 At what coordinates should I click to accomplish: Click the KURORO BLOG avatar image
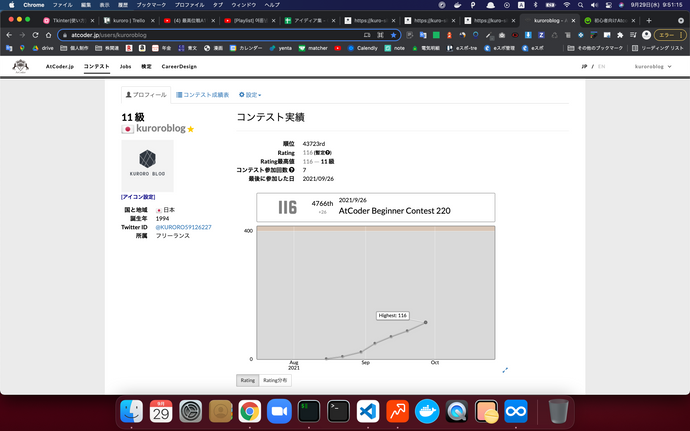coord(147,166)
